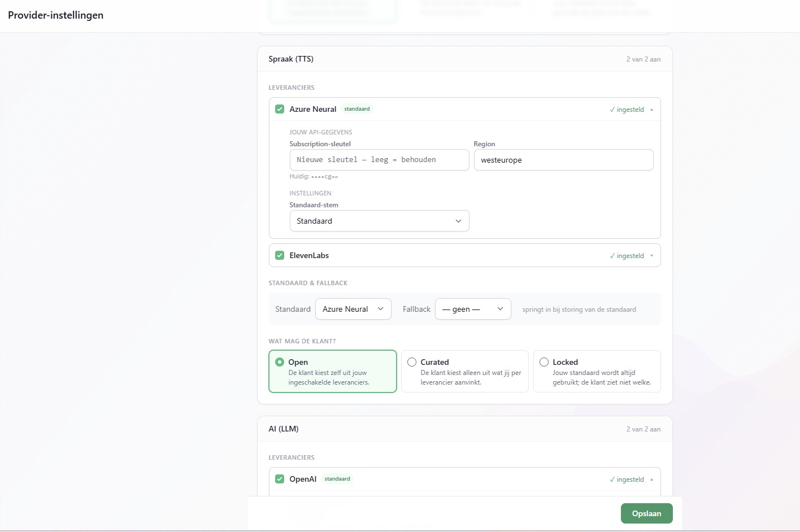Click the 'JOUW API-GEGEVENS' label

coord(321,132)
